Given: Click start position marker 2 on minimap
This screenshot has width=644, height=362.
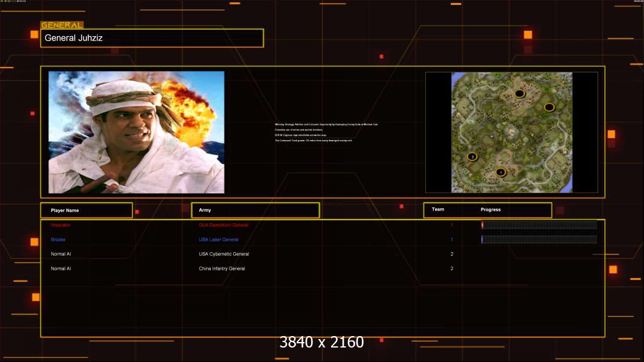Looking at the screenshot, I should point(472,156).
